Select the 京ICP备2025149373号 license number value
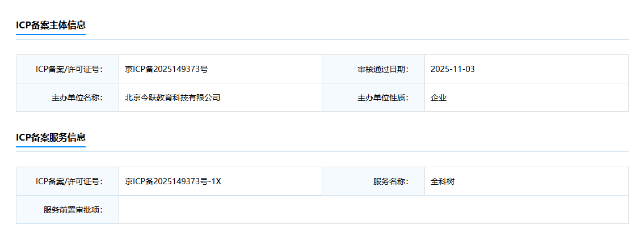 pos(166,69)
